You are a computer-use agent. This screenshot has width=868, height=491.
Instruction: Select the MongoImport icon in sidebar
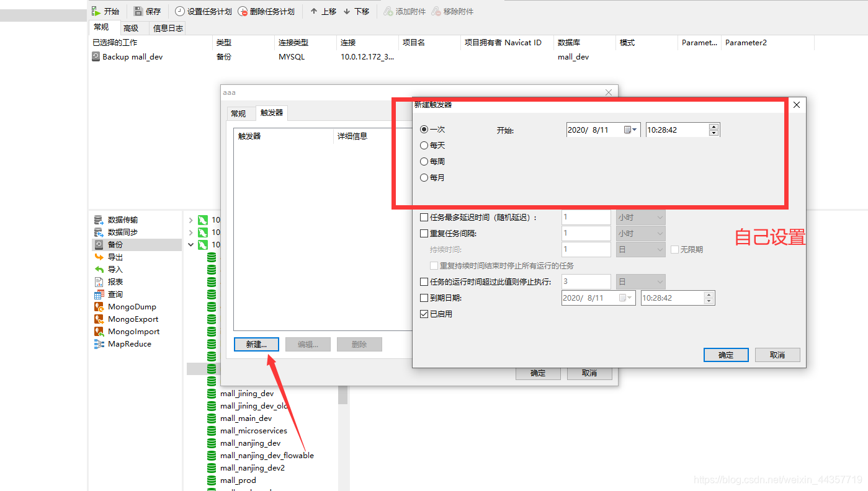99,332
